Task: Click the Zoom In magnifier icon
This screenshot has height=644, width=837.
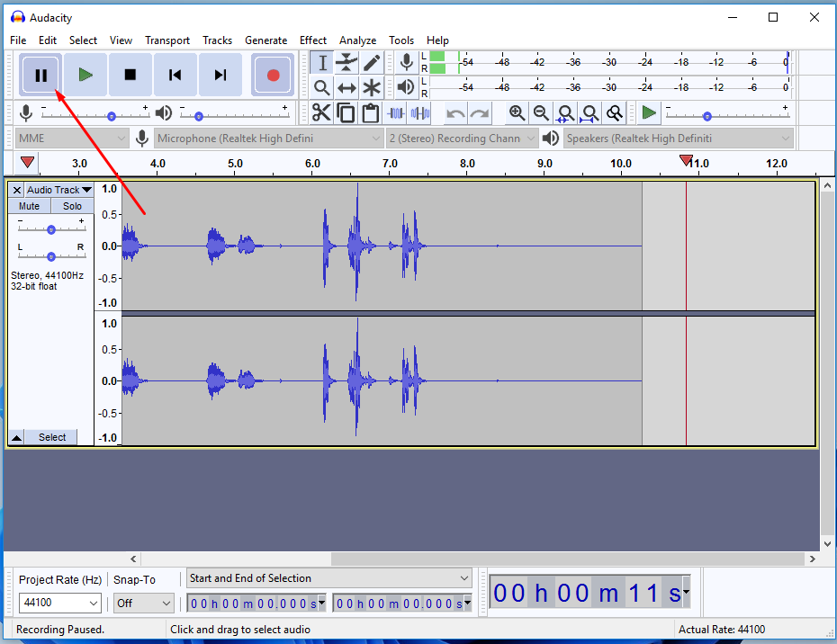Action: pyautogui.click(x=517, y=112)
